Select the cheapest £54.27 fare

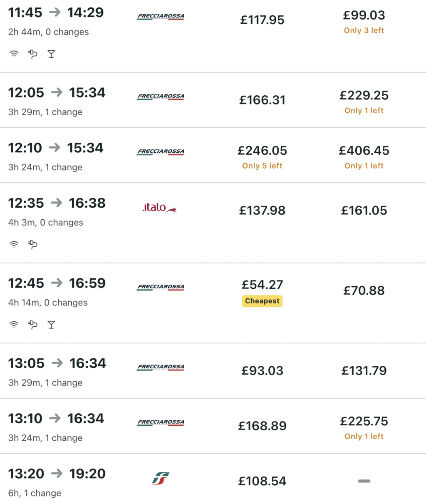[262, 285]
